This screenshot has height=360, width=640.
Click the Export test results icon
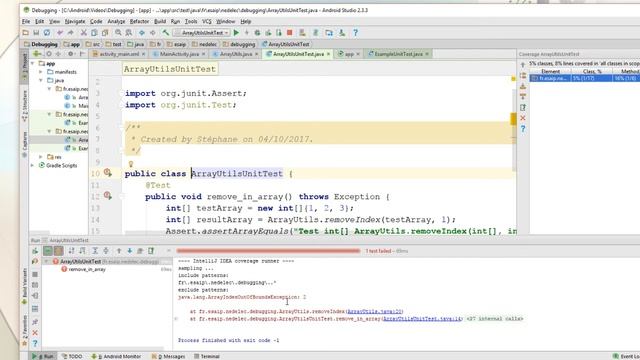[x=151, y=251]
